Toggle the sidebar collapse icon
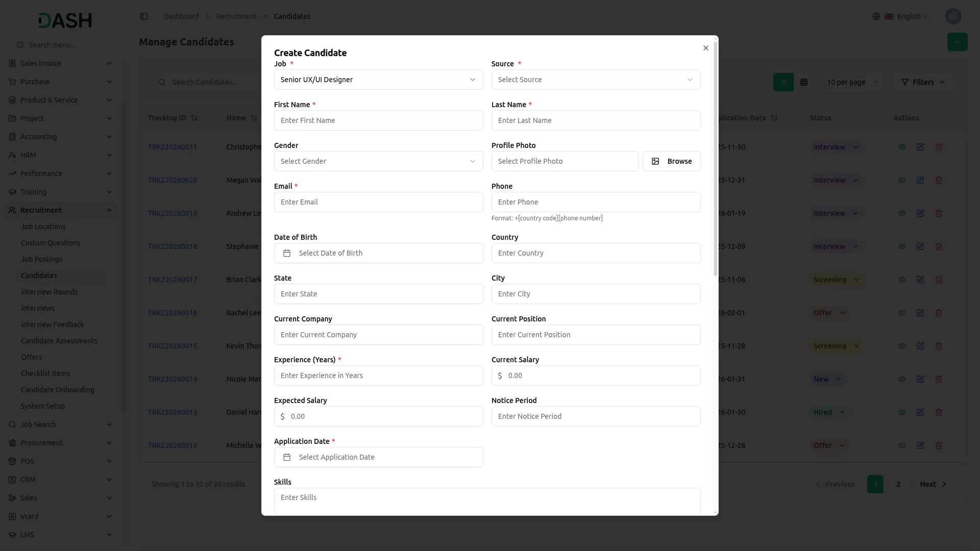980x551 pixels. tap(144, 16)
